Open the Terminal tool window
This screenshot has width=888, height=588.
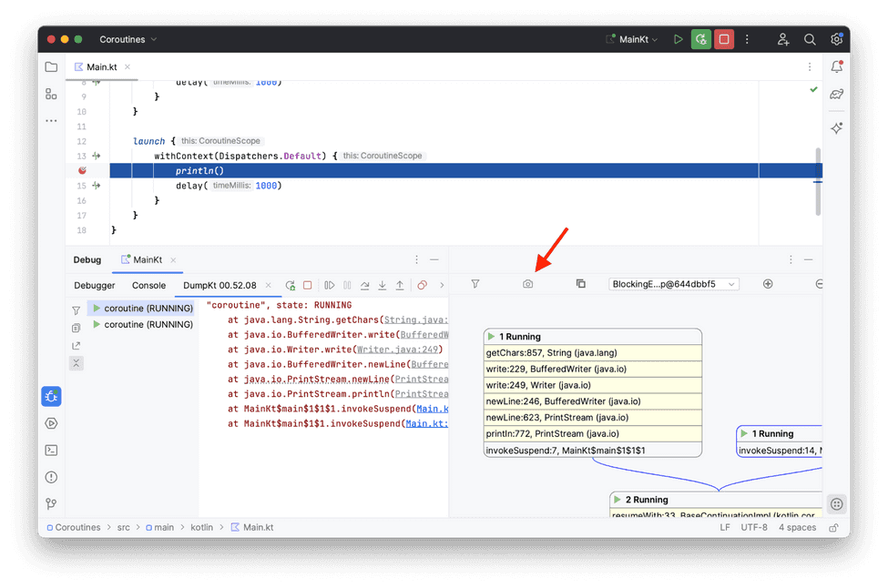pyautogui.click(x=51, y=450)
